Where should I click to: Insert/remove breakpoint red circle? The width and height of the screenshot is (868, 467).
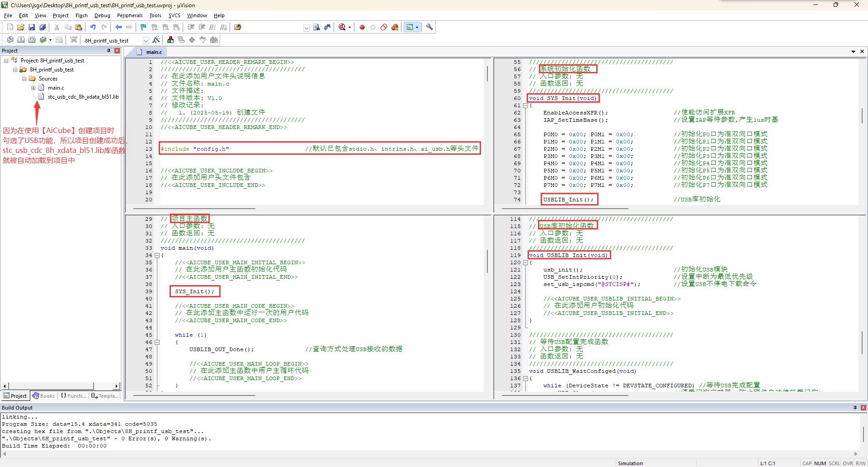[362, 27]
